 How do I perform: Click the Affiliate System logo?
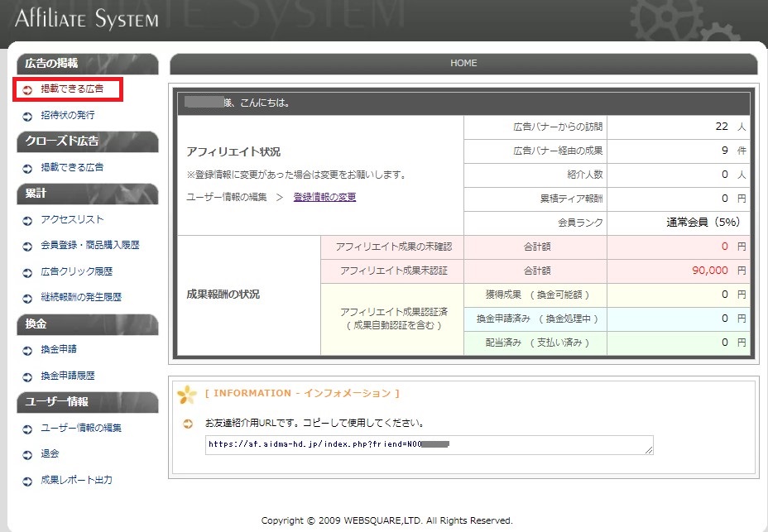86,17
